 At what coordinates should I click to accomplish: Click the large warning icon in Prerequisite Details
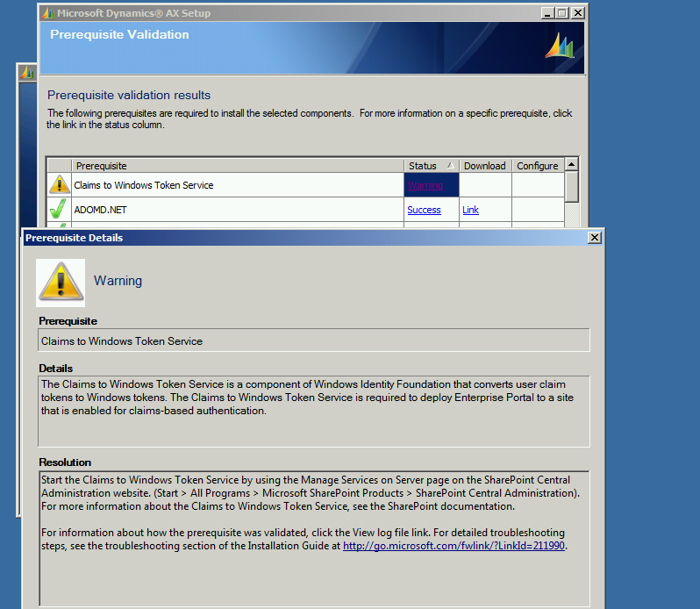click(61, 283)
